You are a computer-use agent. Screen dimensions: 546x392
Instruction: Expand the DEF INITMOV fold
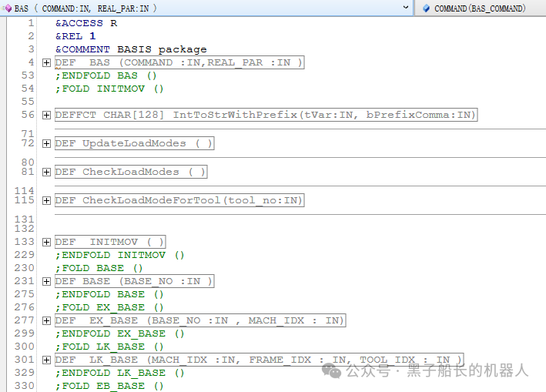click(x=47, y=242)
